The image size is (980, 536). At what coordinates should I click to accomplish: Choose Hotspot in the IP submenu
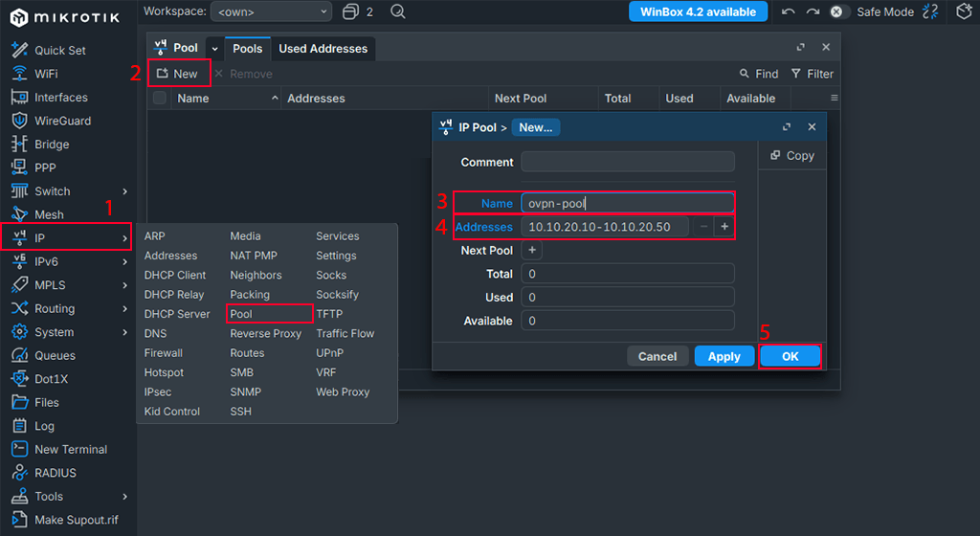pos(164,372)
